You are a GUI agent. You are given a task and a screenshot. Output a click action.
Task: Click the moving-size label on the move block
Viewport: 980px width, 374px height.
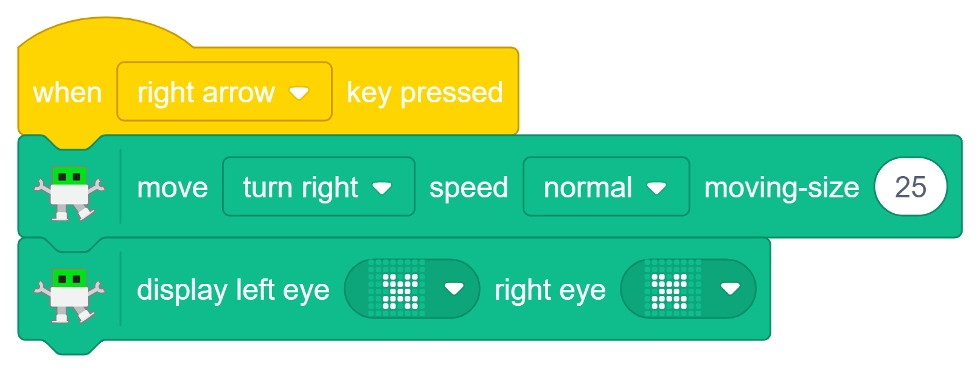pos(782,188)
